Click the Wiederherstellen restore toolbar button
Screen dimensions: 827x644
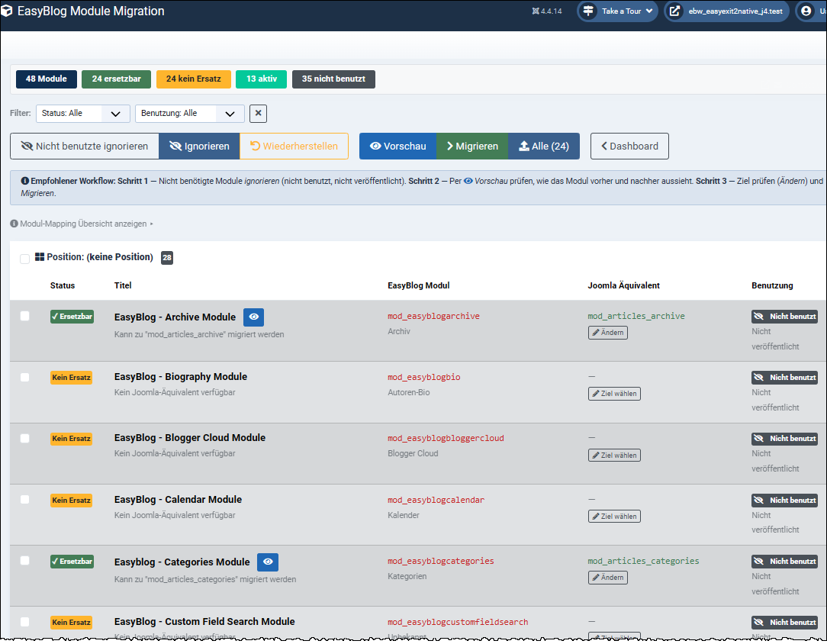click(x=294, y=146)
